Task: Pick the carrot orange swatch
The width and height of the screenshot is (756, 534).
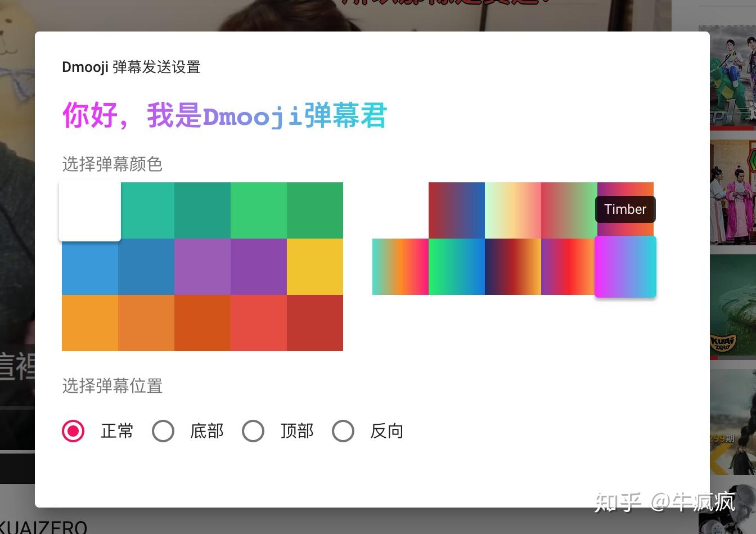Action: (x=146, y=323)
